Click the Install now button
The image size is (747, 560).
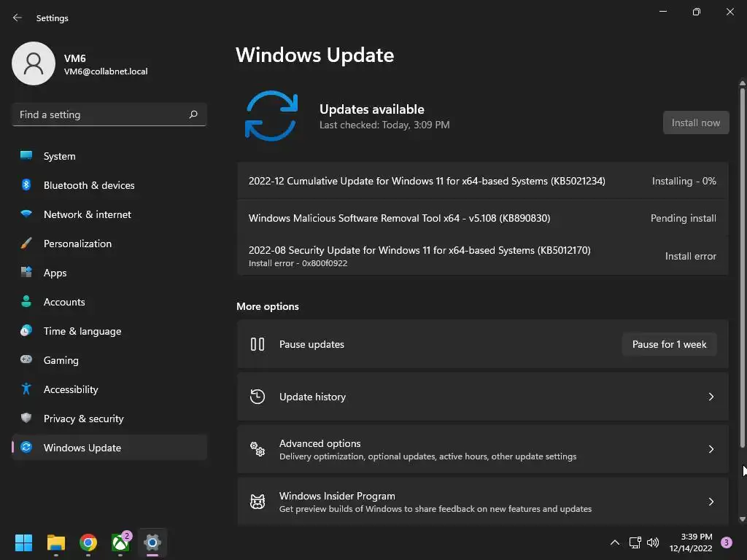tap(695, 122)
